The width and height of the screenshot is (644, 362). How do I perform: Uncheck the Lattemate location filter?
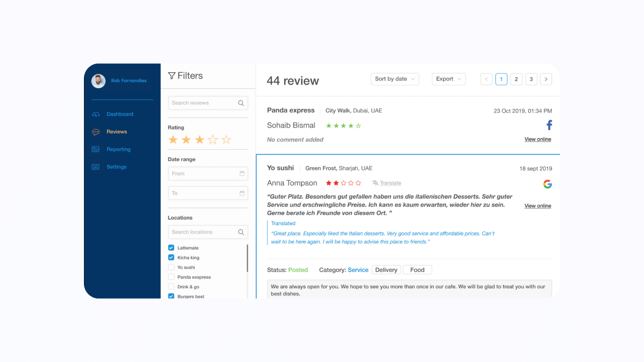click(x=171, y=247)
